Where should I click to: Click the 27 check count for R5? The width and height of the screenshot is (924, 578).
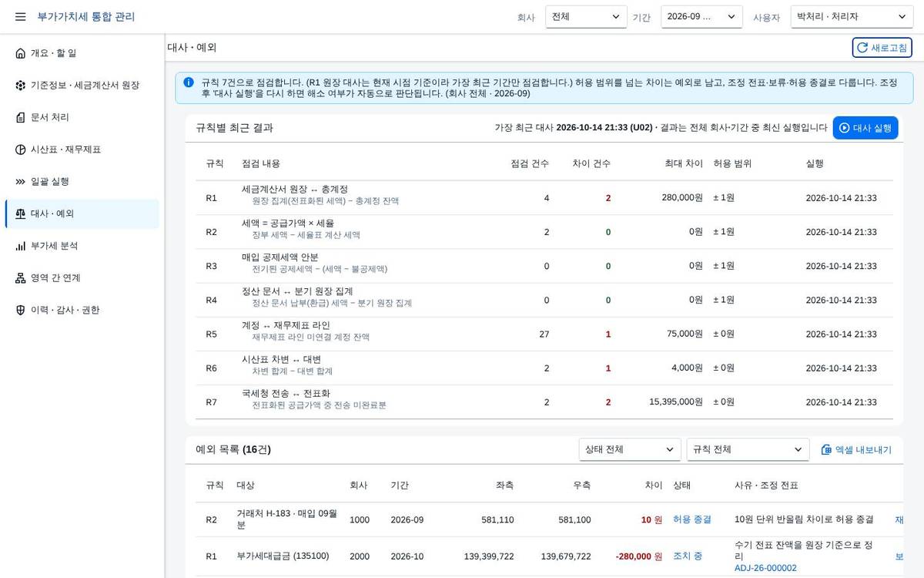pos(544,334)
